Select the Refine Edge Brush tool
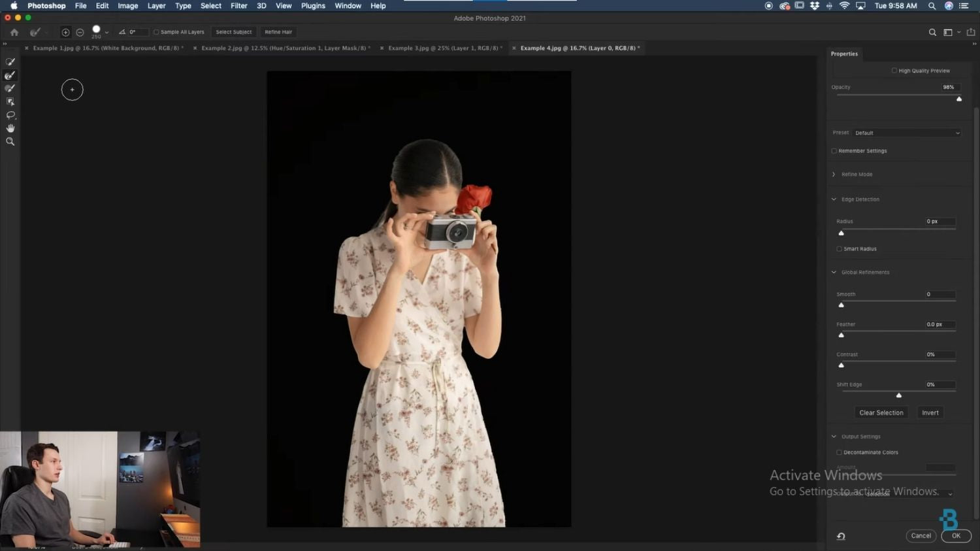Image resolution: width=980 pixels, height=551 pixels. (10, 75)
